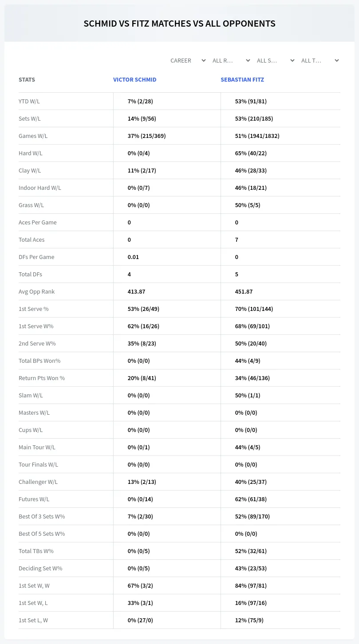The width and height of the screenshot is (359, 644).
Task: Click Fitz's 1st Serve % value 70% (101/144)
Action: point(254,309)
